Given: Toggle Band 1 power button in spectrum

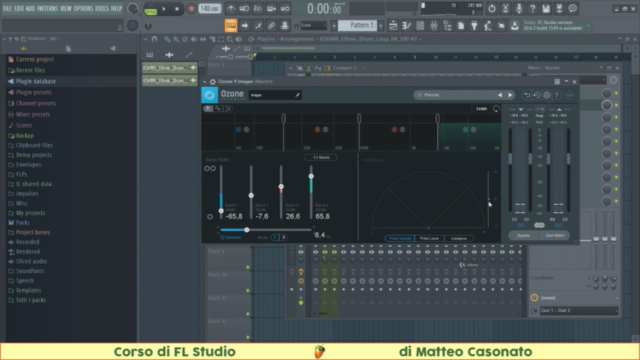Looking at the screenshot, I should [238, 129].
